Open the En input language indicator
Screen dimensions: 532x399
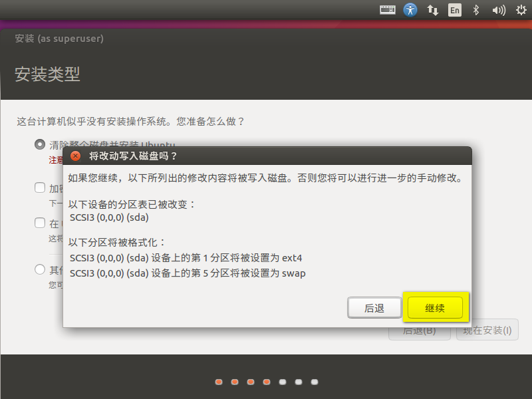(455, 10)
